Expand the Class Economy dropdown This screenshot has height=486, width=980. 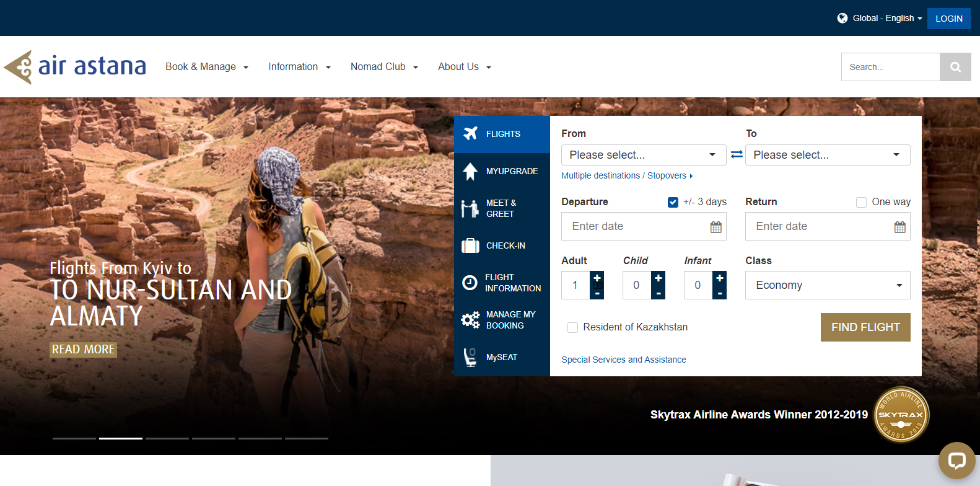click(827, 285)
